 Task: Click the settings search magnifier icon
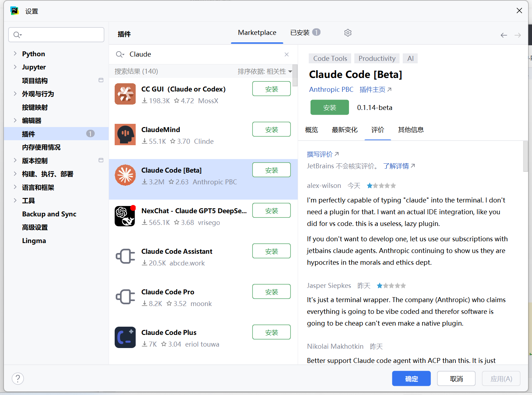[x=17, y=35]
